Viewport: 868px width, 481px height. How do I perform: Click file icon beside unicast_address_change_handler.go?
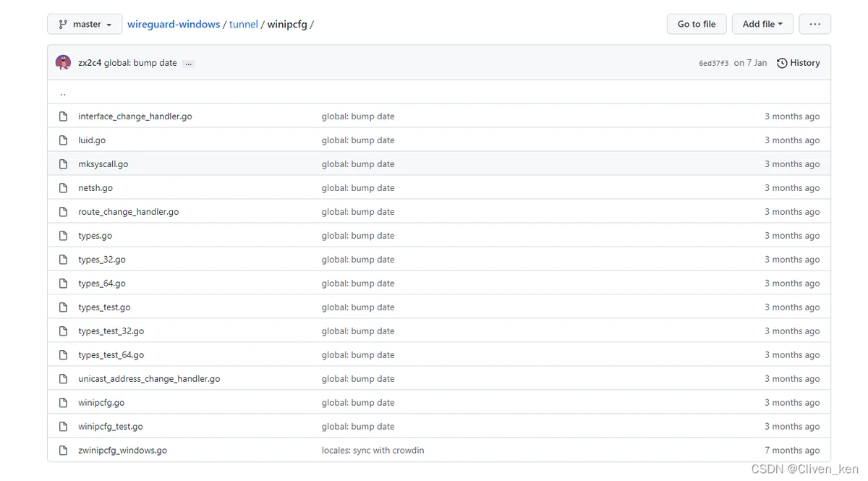[x=64, y=379]
